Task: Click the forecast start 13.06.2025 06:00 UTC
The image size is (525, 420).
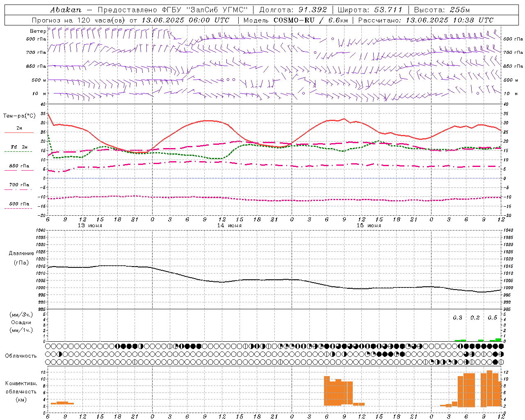Action: click(x=185, y=20)
